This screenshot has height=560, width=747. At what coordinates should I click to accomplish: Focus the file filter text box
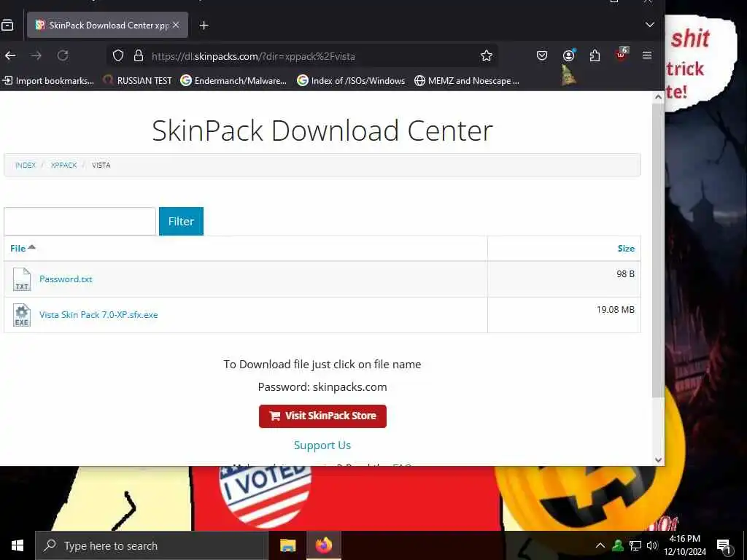point(80,221)
